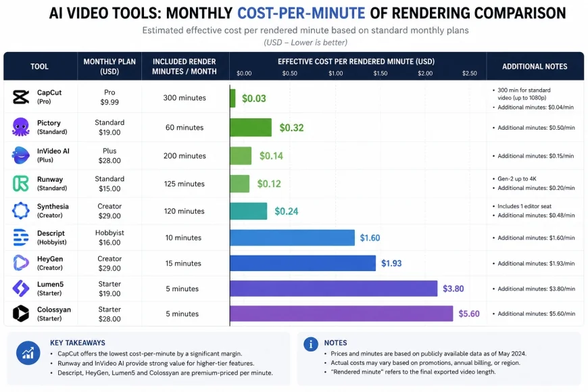This screenshot has width=588, height=392.
Task: Click the 15 minutes cell
Action: coord(183,264)
